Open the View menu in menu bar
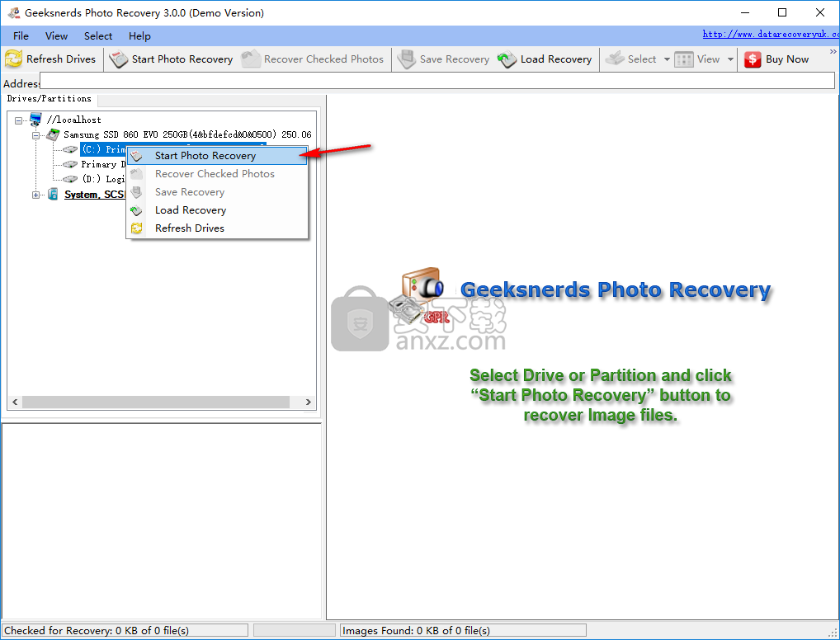 click(x=56, y=36)
